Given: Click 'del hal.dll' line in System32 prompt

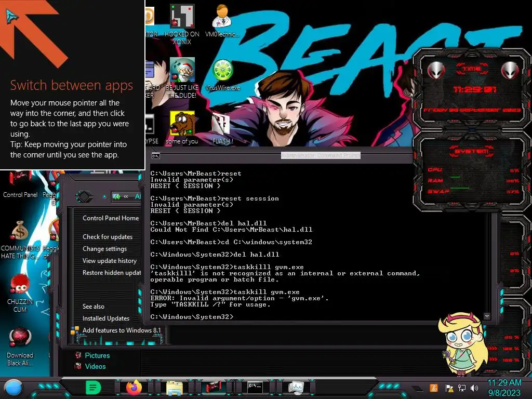Looking at the screenshot, I should (215, 255).
